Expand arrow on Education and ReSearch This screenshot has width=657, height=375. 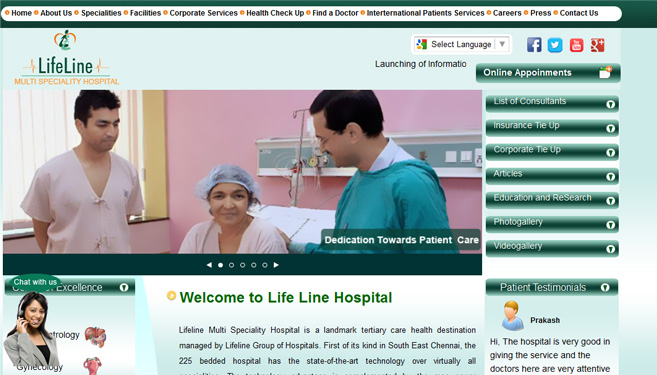pyautogui.click(x=610, y=201)
